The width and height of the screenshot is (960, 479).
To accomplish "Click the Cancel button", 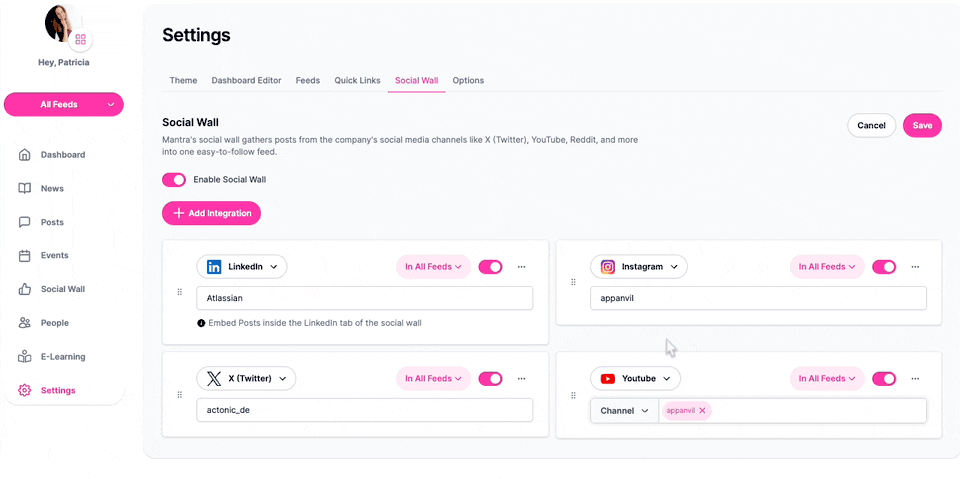I will [871, 125].
